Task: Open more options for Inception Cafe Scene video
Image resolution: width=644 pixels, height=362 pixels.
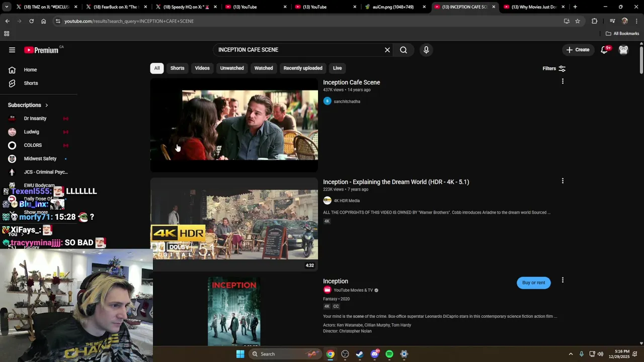Action: coord(562,81)
